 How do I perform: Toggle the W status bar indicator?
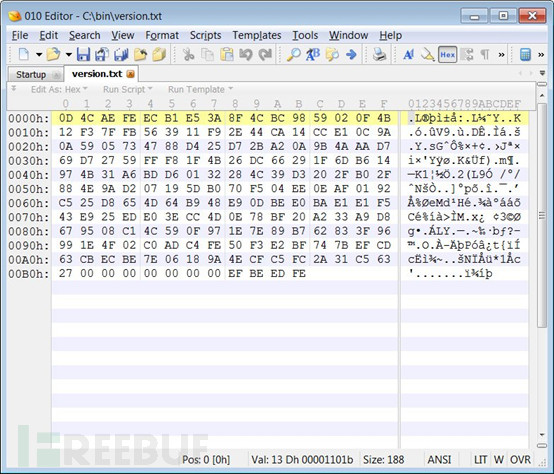click(x=499, y=460)
